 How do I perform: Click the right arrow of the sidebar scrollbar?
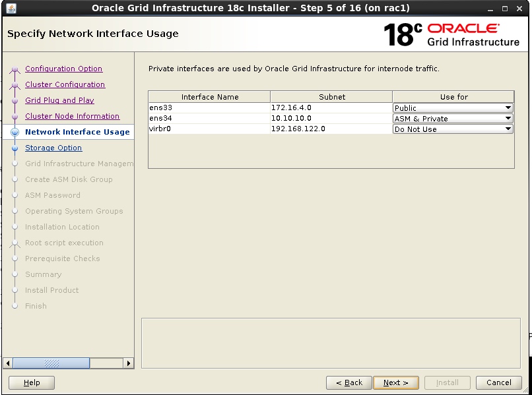[x=129, y=363]
